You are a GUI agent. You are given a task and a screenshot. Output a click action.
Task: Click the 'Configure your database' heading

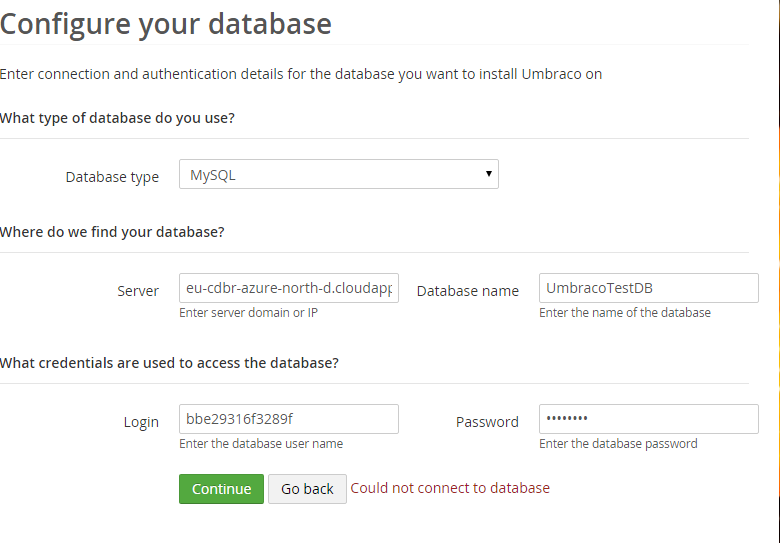click(x=166, y=24)
